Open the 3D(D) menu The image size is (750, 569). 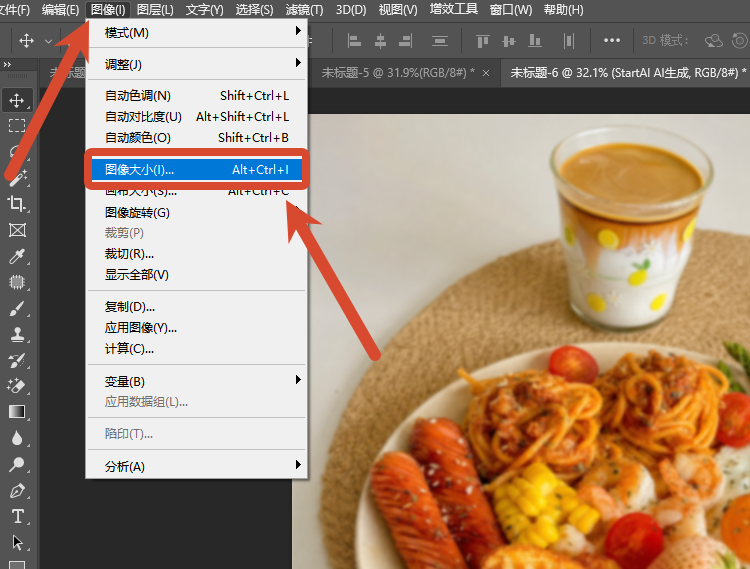point(351,10)
